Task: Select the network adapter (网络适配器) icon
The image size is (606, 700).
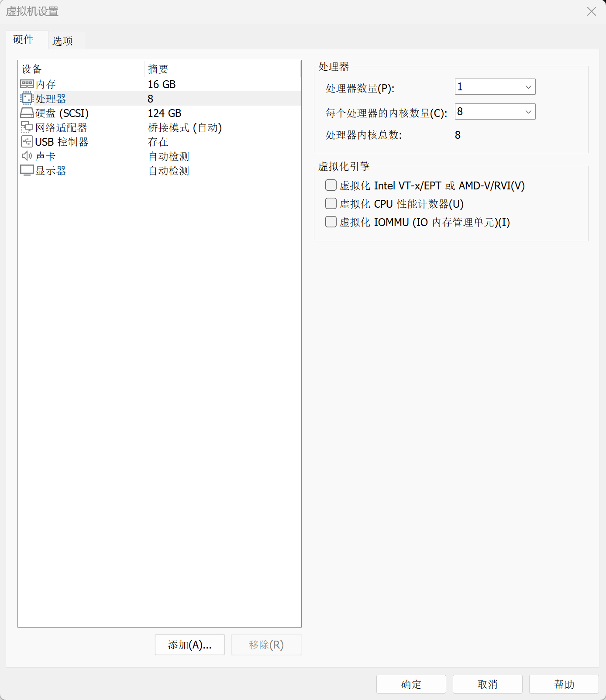Action: tap(27, 127)
